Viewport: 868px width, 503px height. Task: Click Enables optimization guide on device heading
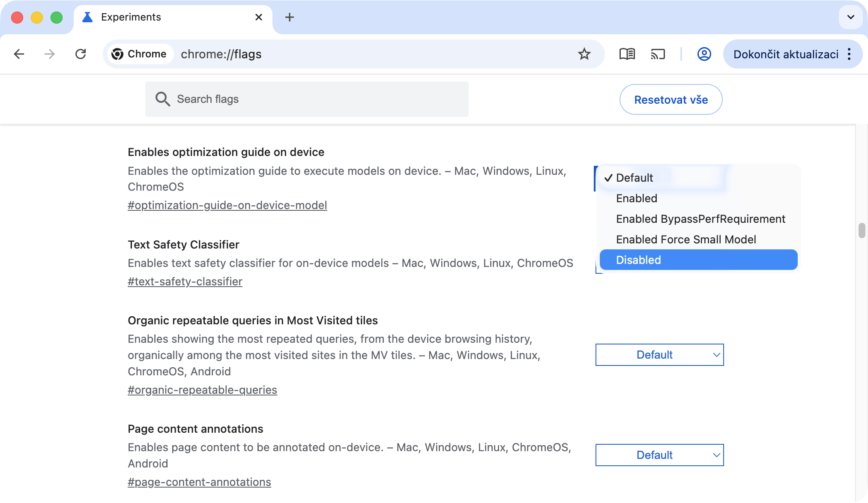click(x=226, y=152)
